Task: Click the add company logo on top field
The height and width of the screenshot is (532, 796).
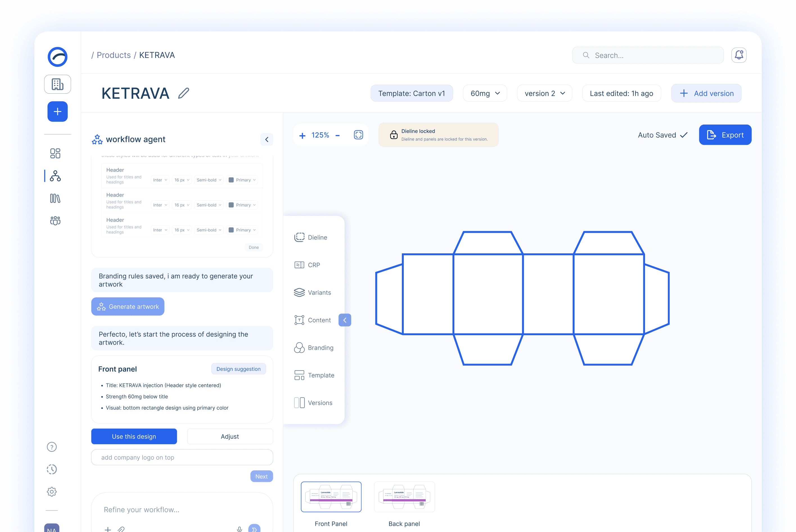Action: coord(182,457)
